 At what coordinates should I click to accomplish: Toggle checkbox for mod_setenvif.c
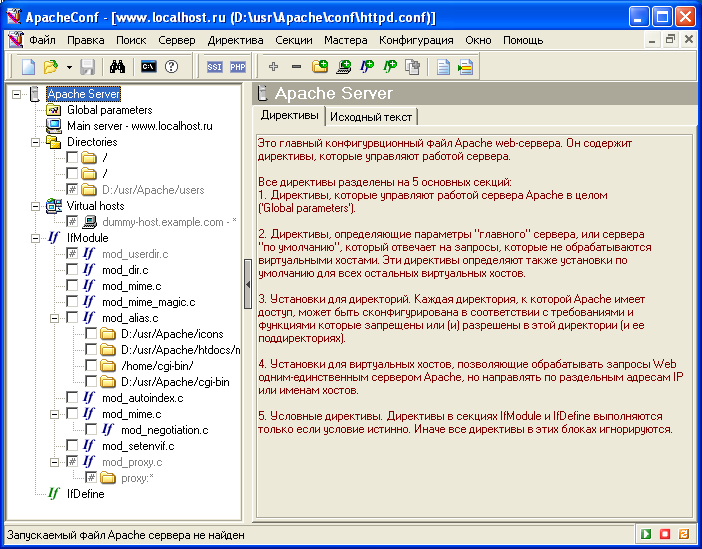pos(72,446)
